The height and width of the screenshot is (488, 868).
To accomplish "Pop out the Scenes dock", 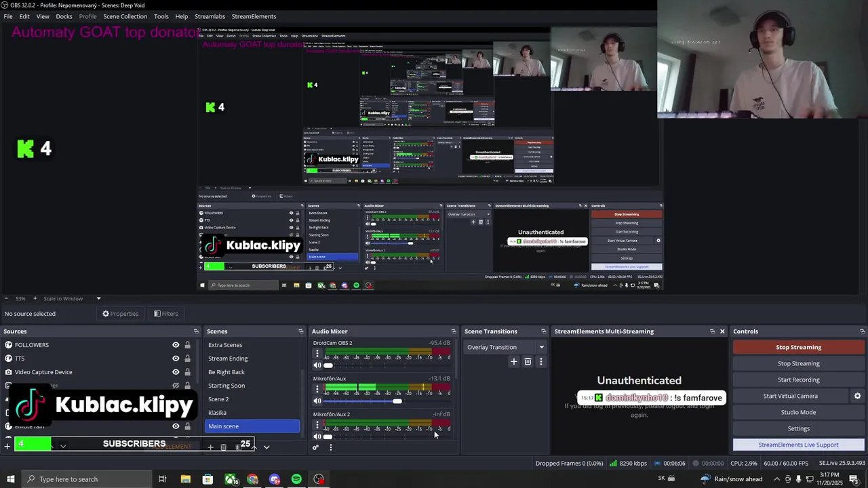I will click(x=301, y=331).
